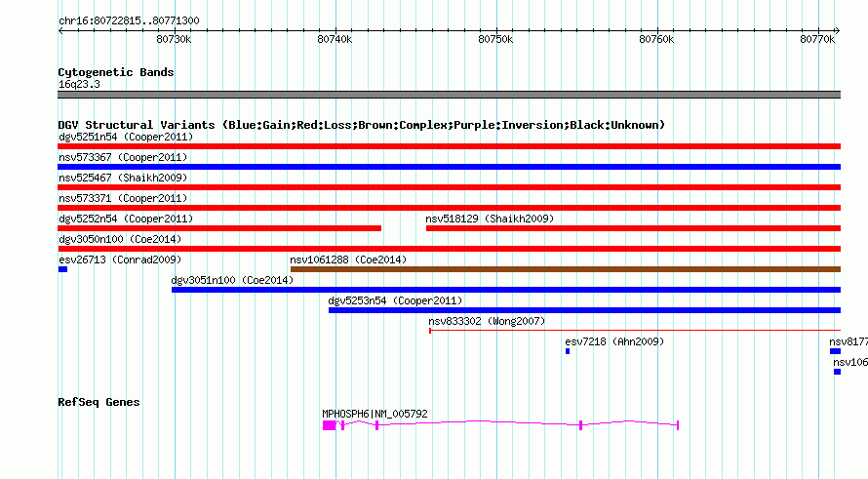This screenshot has height=479, width=868.
Task: Click the chr16:80722815..80771300 coordinates label
Action: [129, 20]
